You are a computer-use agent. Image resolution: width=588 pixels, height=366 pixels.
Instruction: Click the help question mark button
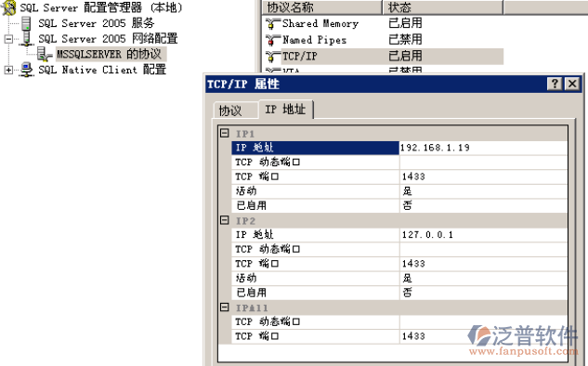tap(555, 84)
